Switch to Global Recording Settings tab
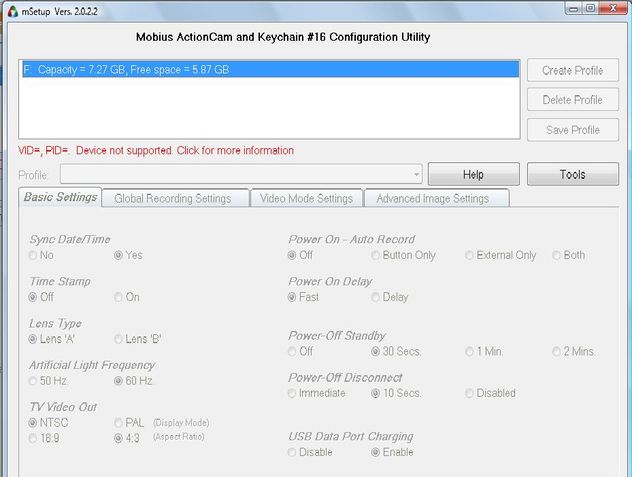Viewport: 632px width, 477px height. pos(173,198)
